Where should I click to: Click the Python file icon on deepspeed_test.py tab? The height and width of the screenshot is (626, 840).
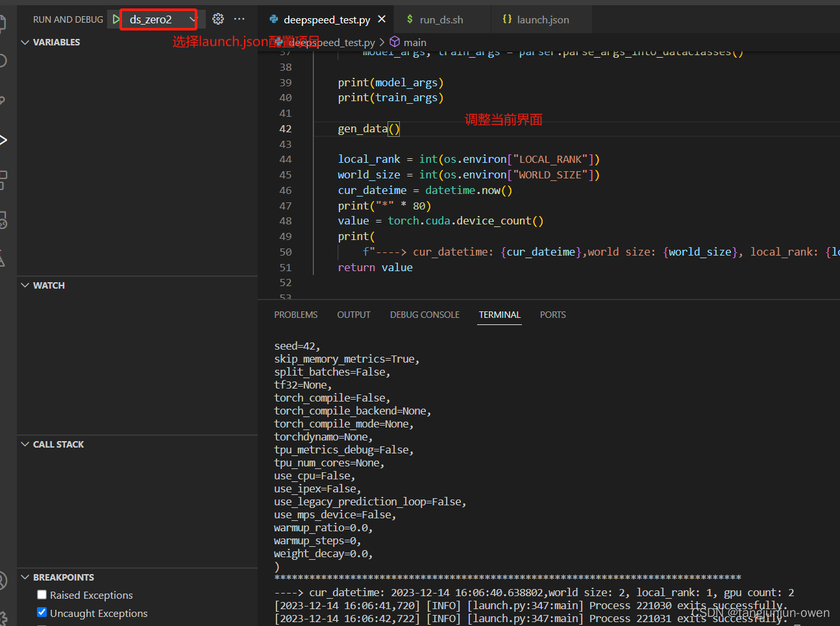pos(273,19)
